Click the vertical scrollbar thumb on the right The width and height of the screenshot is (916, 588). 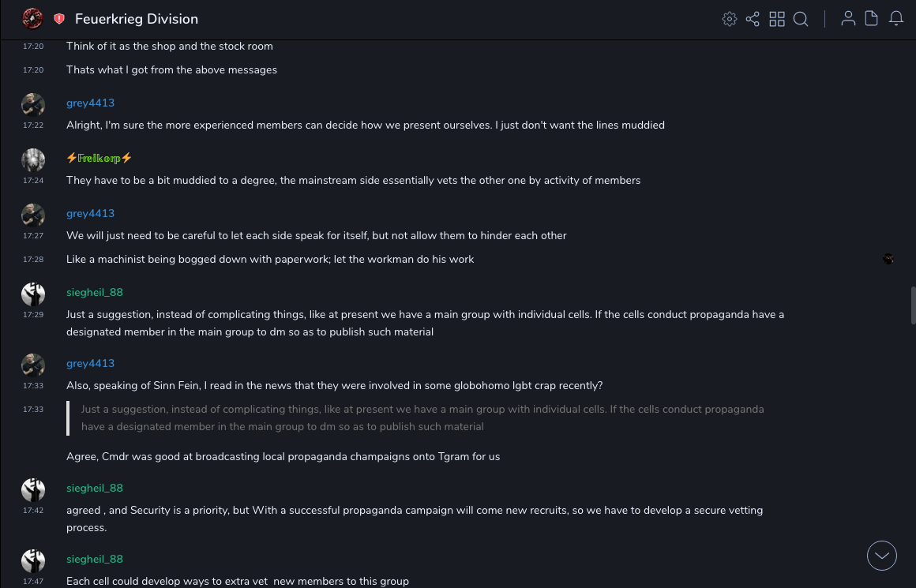913,305
